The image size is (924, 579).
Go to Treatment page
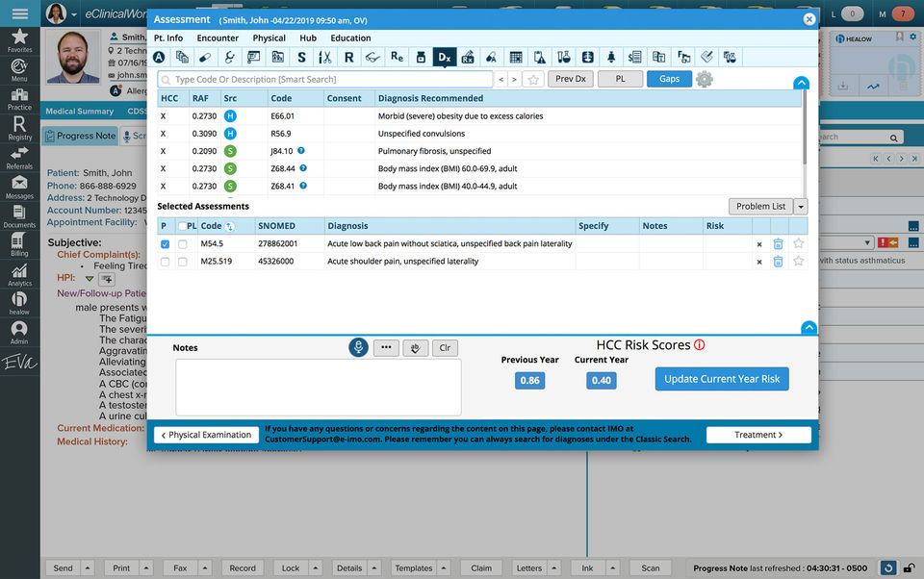point(758,435)
